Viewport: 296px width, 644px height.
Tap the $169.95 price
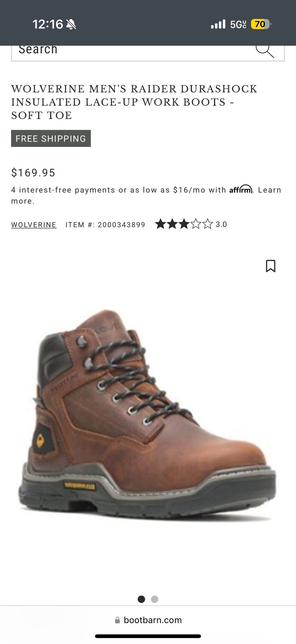[x=33, y=173]
